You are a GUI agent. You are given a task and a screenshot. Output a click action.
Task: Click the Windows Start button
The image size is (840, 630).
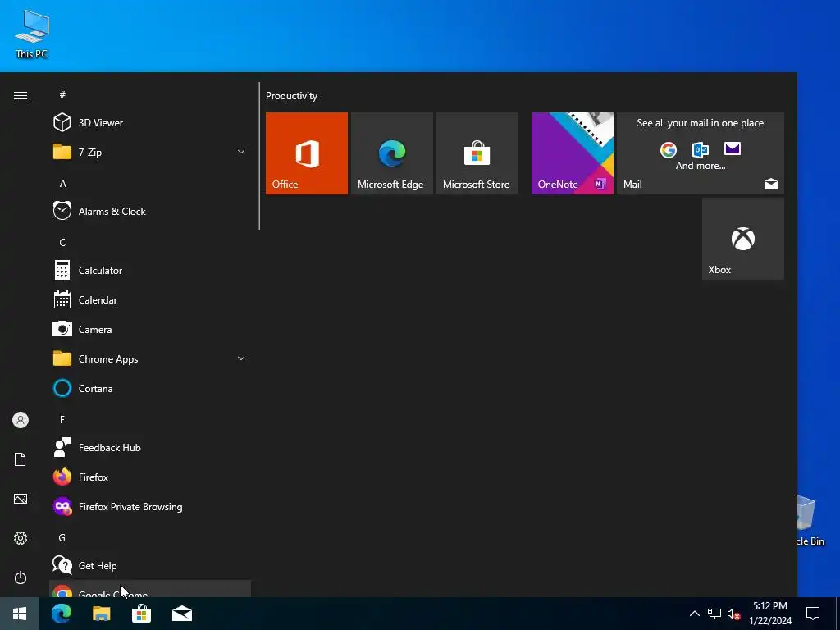20,614
